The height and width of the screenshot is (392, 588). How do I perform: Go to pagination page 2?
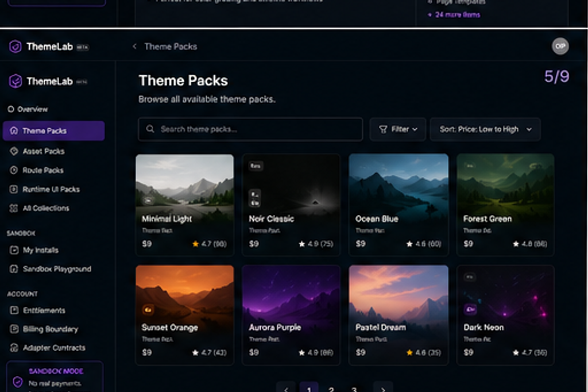pos(331,389)
